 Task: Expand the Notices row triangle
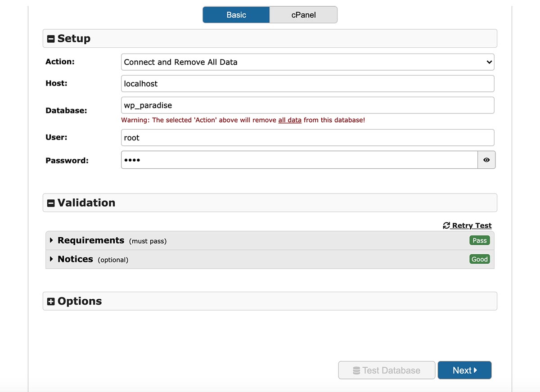[x=51, y=259]
